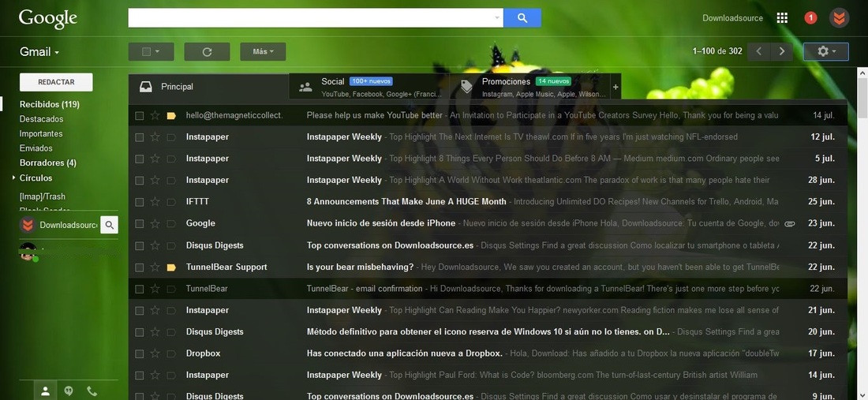Image resolution: width=868 pixels, height=400 pixels.
Task: Tick the Disqus Digests 22 jun. checkbox
Action: (x=140, y=245)
